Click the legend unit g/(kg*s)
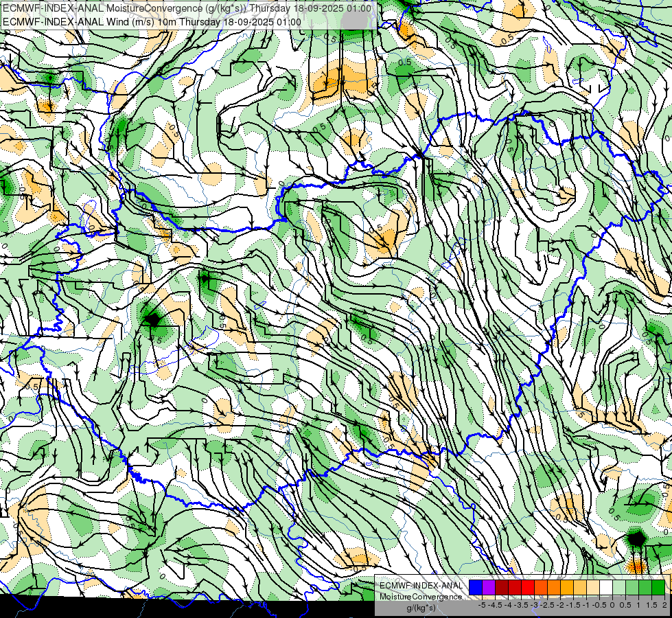Image resolution: width=672 pixels, height=618 pixels. click(x=421, y=608)
